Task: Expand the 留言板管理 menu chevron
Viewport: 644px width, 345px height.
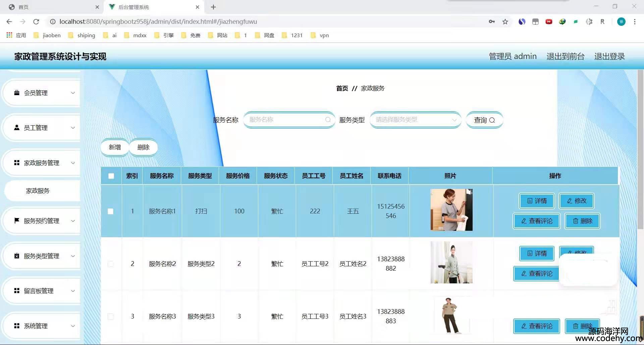Action: [73, 291]
